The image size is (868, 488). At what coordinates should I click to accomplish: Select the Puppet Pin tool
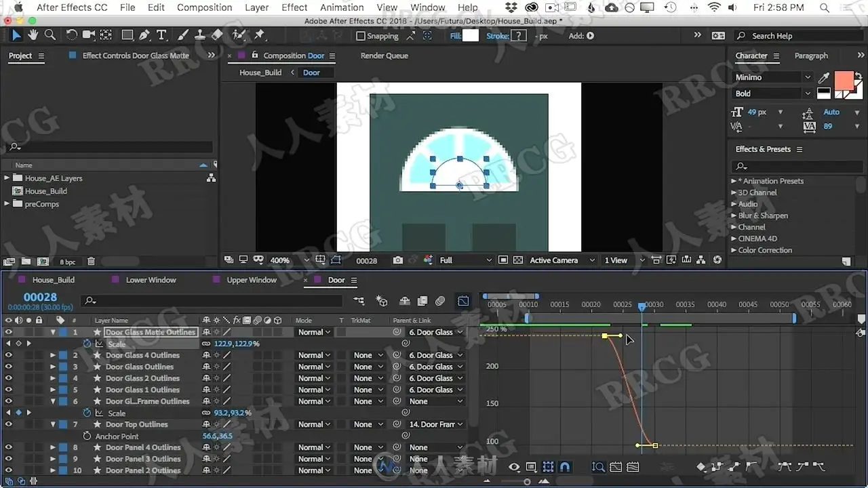click(x=260, y=35)
